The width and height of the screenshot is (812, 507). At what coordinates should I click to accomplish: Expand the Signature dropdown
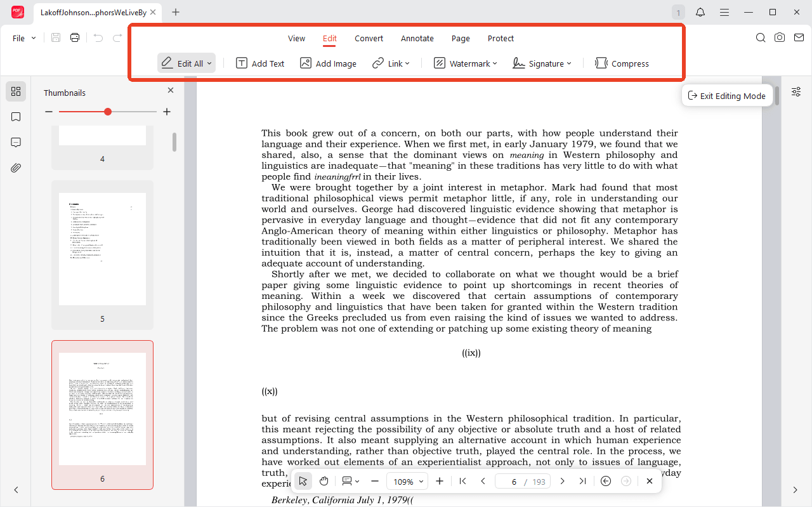[569, 63]
